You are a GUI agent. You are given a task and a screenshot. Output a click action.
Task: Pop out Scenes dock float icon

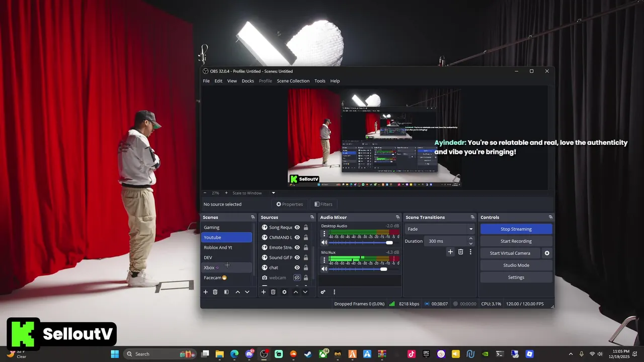click(x=253, y=217)
